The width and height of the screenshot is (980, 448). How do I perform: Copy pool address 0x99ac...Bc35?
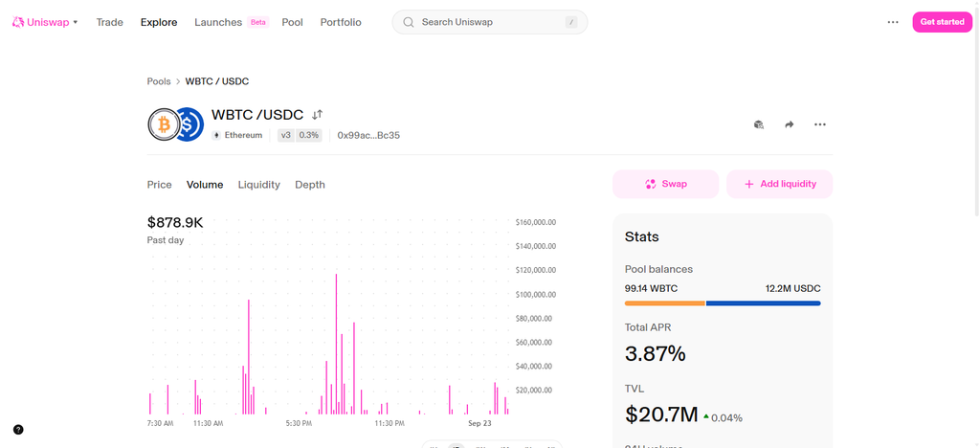pyautogui.click(x=368, y=135)
